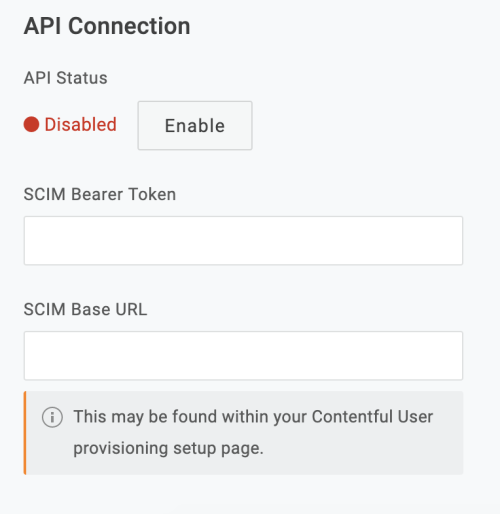
Task: Focus the SCIM Bearer Token field
Action: (243, 240)
